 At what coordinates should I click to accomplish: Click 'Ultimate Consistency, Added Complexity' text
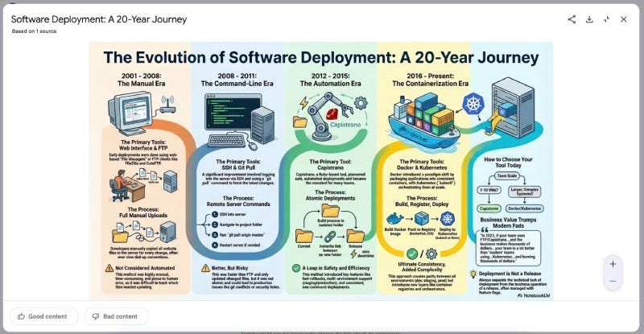(422, 267)
